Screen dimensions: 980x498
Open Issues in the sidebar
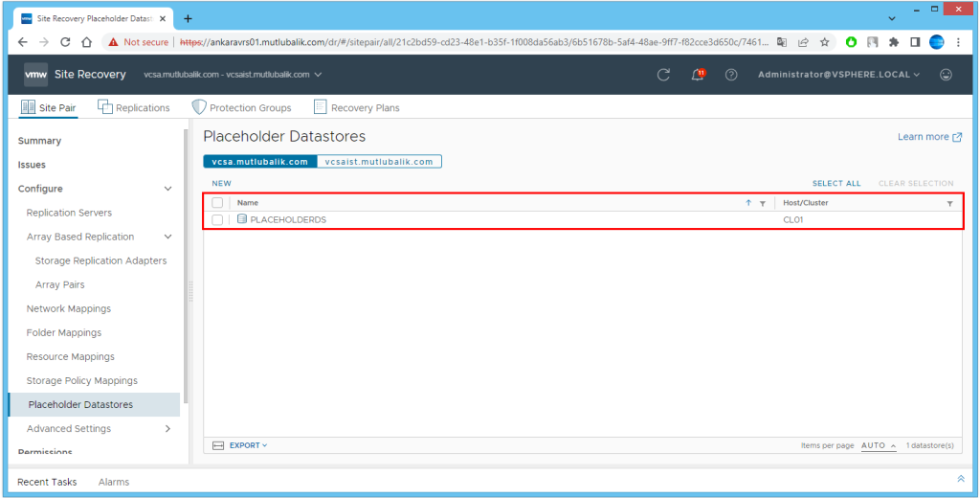(x=32, y=165)
